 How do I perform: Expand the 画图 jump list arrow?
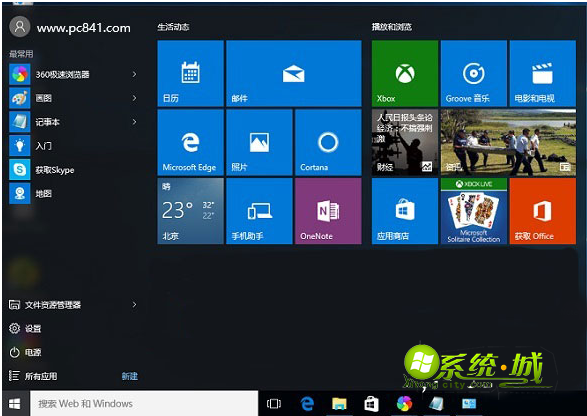pos(134,98)
